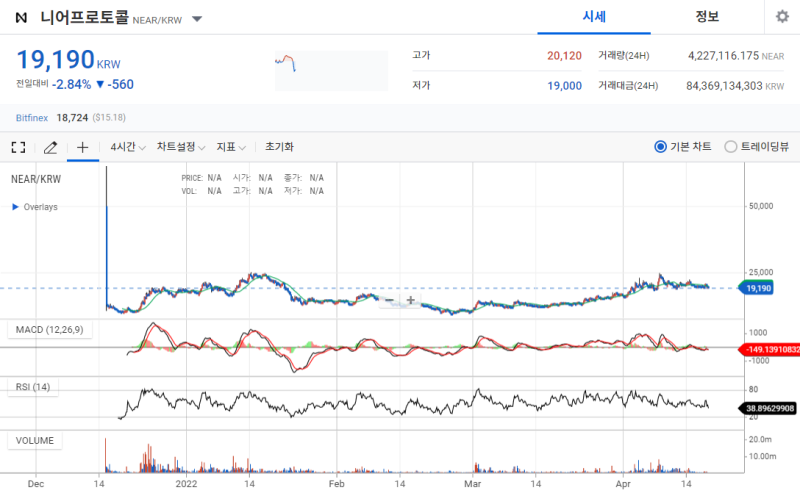Click the 거래대금(24H) label

point(628,86)
